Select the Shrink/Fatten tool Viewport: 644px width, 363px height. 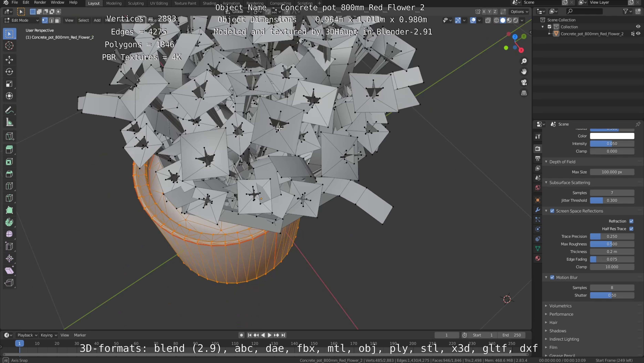coord(9,258)
